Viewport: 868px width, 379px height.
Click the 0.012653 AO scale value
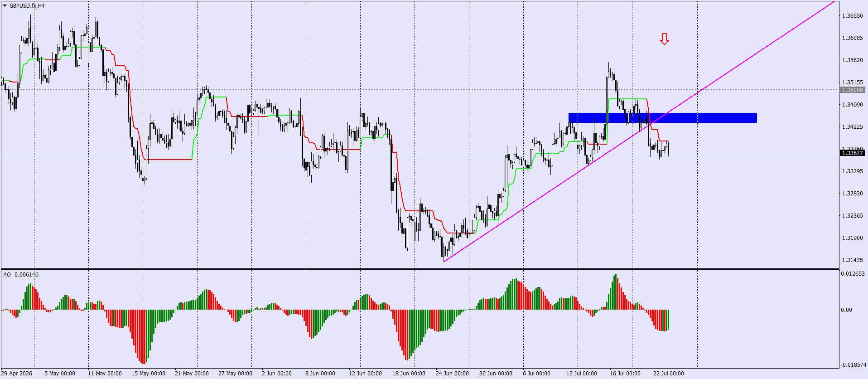coord(854,274)
